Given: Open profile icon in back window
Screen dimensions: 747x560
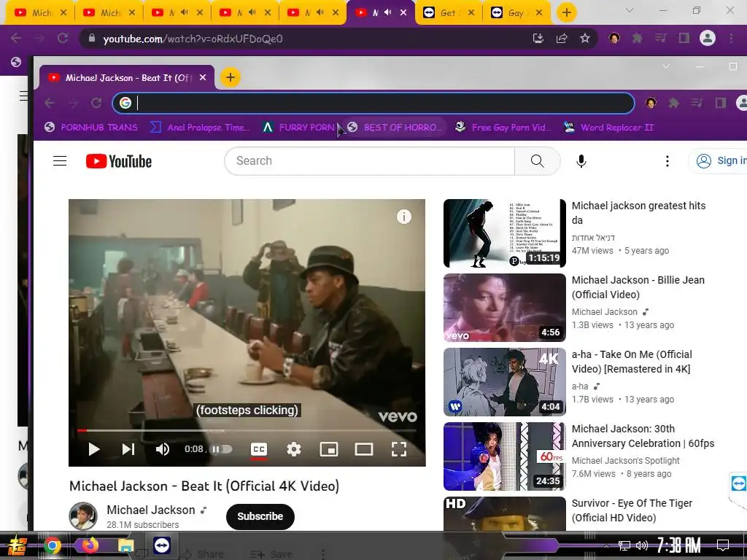Looking at the screenshot, I should pyautogui.click(x=708, y=38).
